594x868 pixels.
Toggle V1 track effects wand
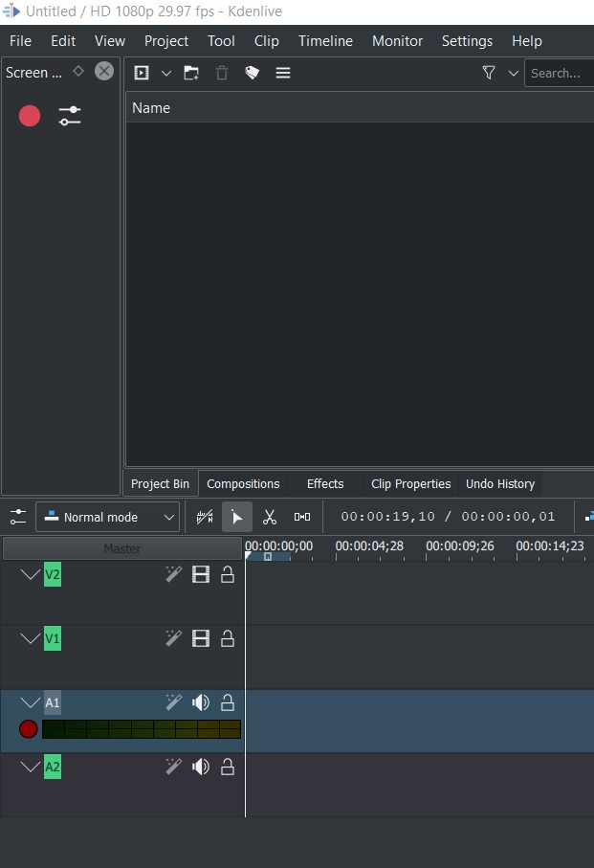[x=174, y=638]
